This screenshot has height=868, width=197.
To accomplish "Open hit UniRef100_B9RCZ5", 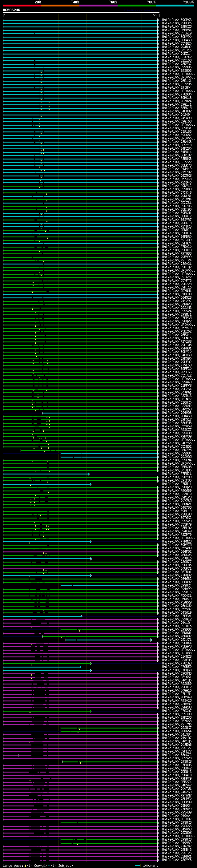I will tap(177, 26).
